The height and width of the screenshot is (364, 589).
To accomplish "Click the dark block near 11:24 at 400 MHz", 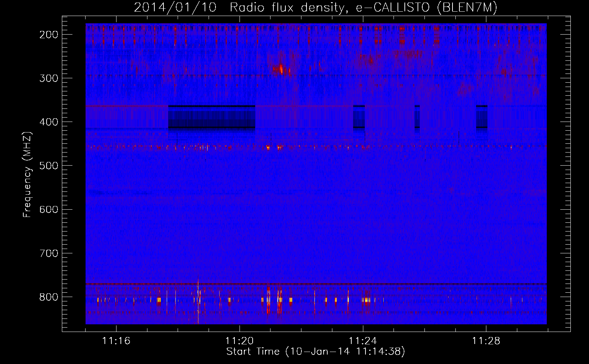I will coord(359,116).
